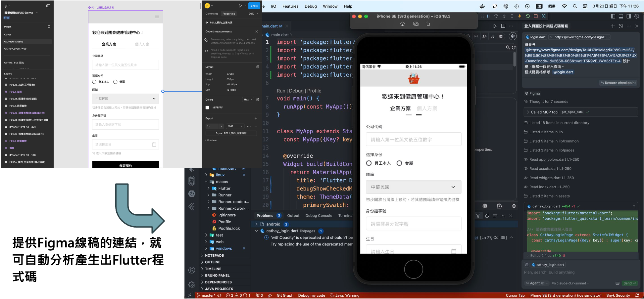Open the Figma Comments tab
The image size is (644, 299).
click(x=212, y=14)
